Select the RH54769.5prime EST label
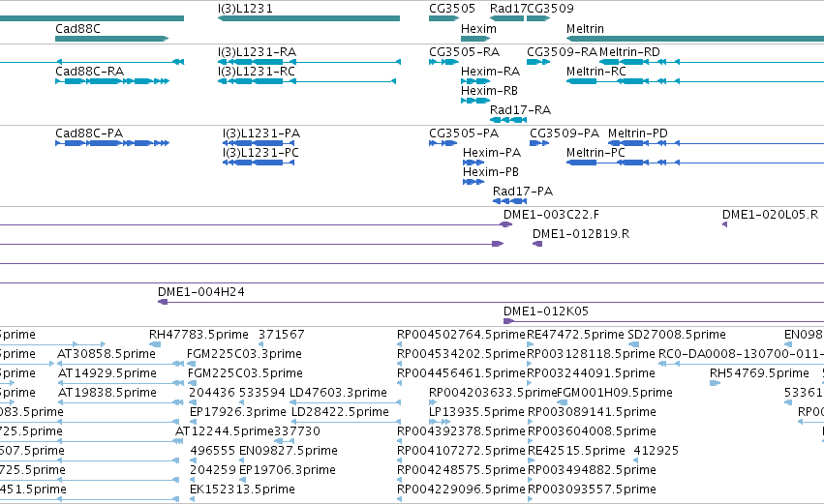824x504 pixels. pyautogui.click(x=759, y=373)
